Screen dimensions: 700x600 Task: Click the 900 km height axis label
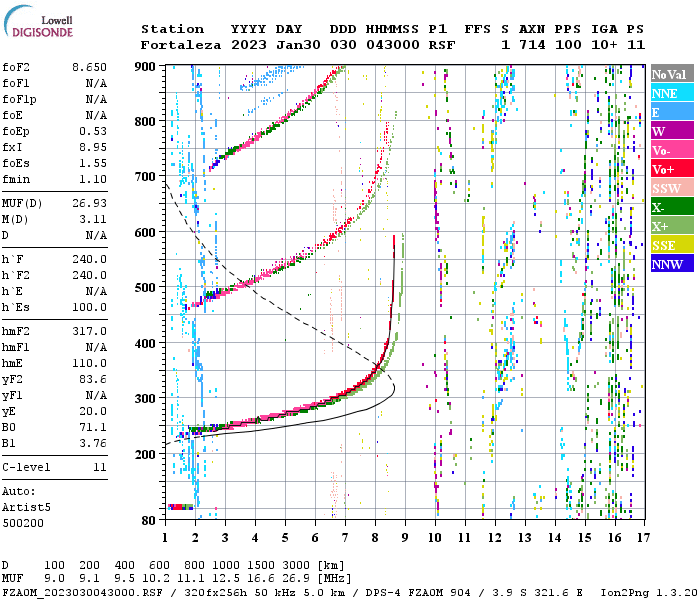pyautogui.click(x=145, y=67)
